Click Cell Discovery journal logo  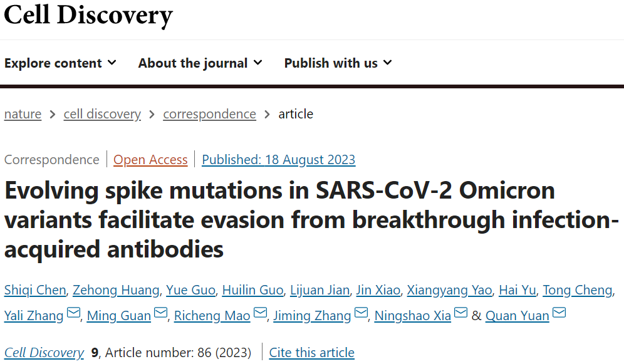(x=88, y=15)
